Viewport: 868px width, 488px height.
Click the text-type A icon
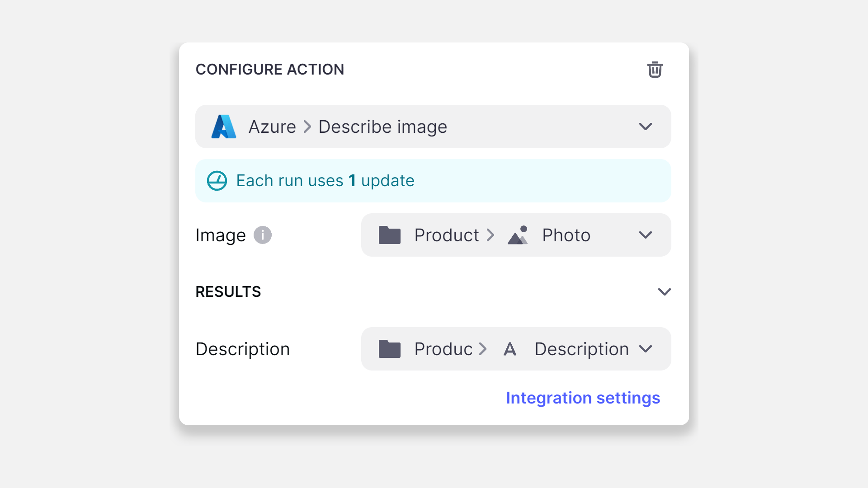click(x=510, y=349)
